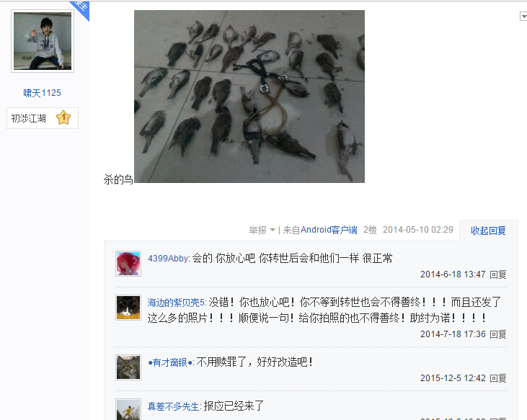The width and height of the screenshot is (527, 420).
Task: Expand the 举报 report dropdown arrow
Action: 273,230
